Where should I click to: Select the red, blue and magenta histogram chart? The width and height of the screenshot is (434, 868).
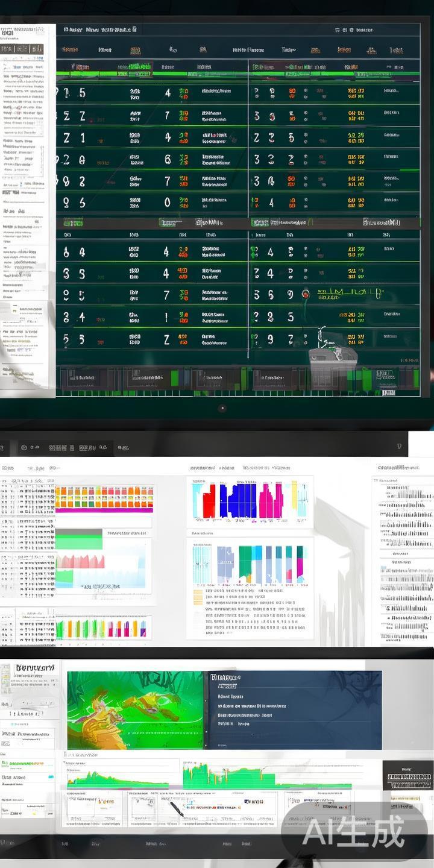[x=250, y=500]
